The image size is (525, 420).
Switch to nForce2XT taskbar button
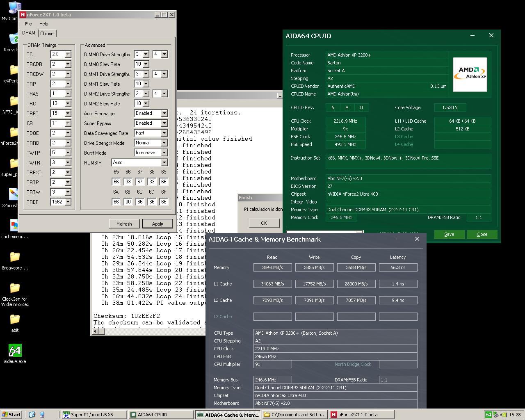click(362, 415)
